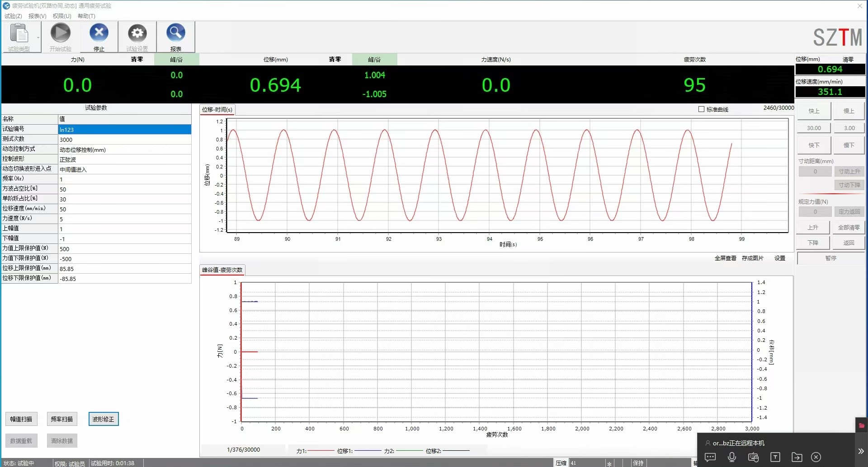Image resolution: width=868 pixels, height=467 pixels.
Task: Click the 控制波形 value 正弦波
Action: click(125, 159)
